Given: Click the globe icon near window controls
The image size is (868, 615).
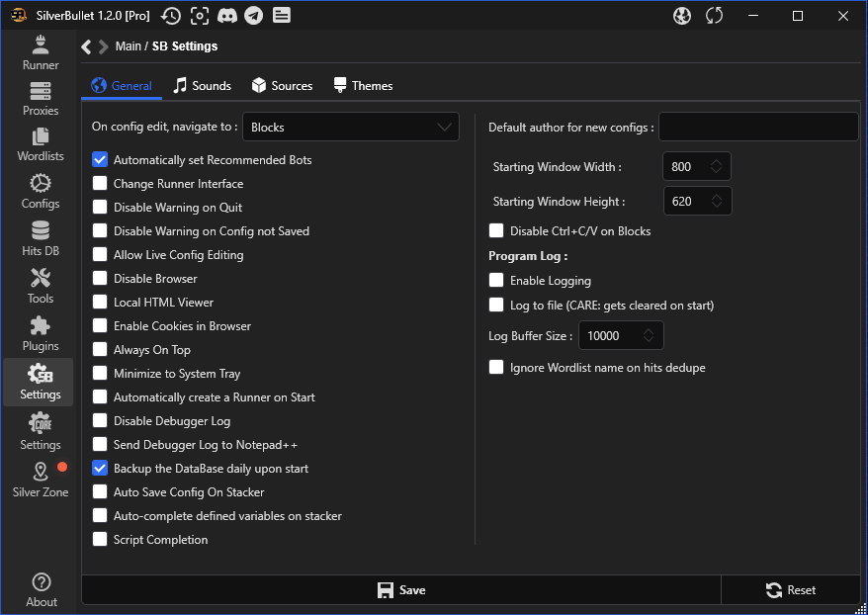Looking at the screenshot, I should tap(682, 16).
